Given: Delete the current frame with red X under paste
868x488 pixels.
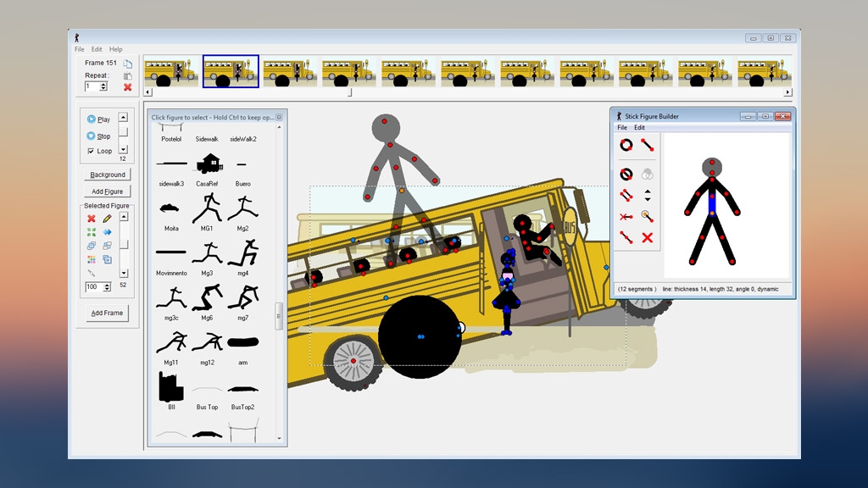Looking at the screenshot, I should pos(128,87).
